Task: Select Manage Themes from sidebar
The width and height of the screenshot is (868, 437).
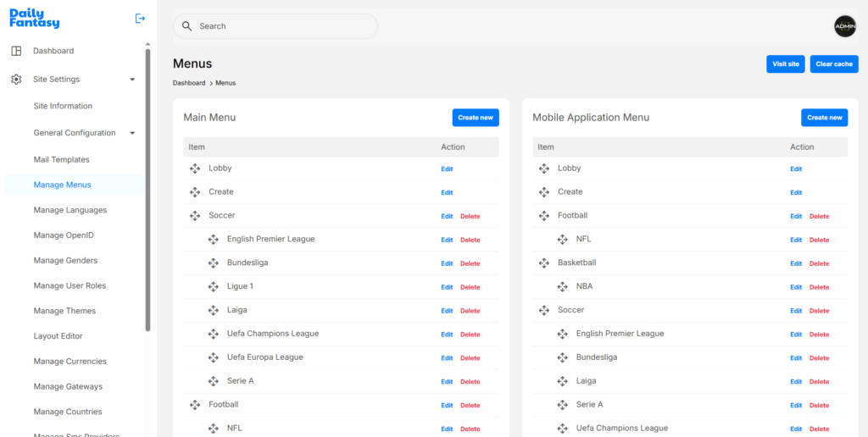Action: point(64,311)
